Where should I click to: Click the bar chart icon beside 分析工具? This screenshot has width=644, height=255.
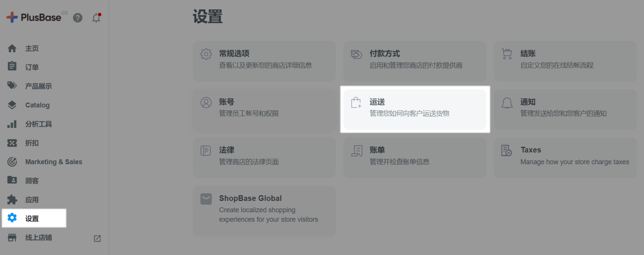(12, 124)
